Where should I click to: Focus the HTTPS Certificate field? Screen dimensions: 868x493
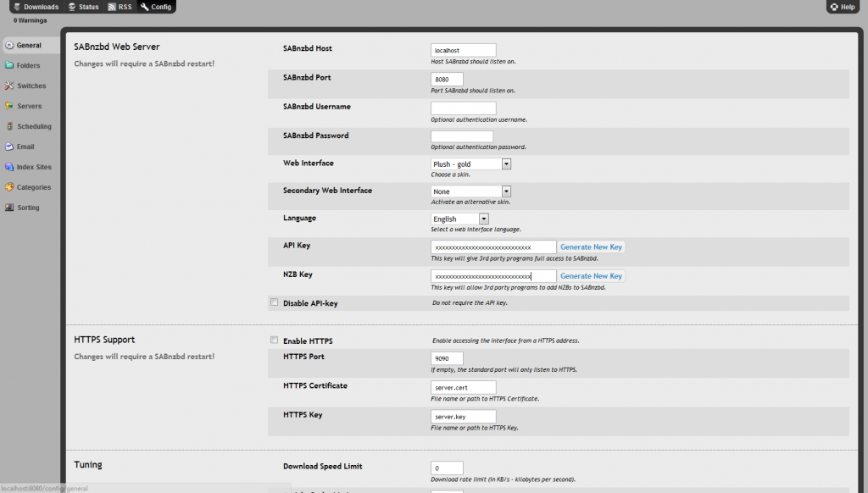pos(464,387)
